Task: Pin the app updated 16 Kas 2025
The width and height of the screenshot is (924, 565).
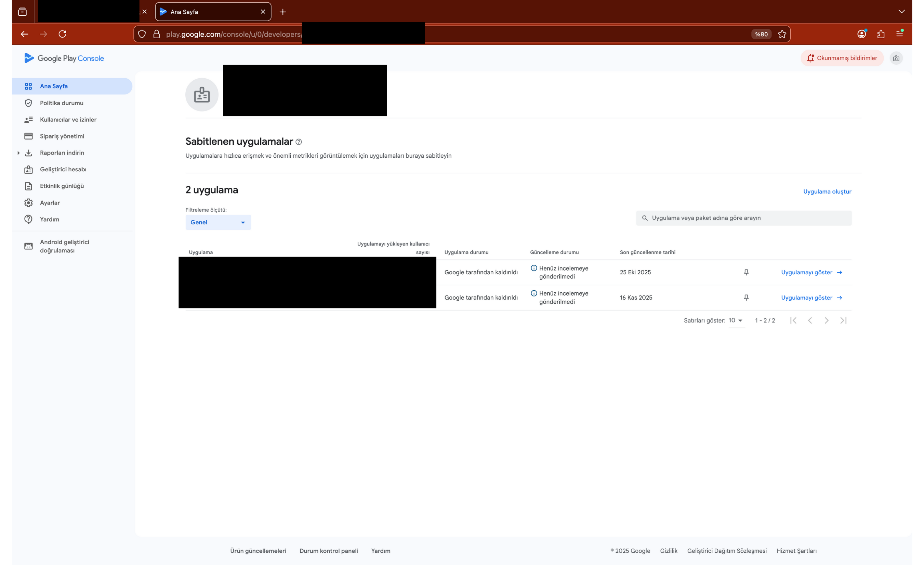Action: [746, 298]
